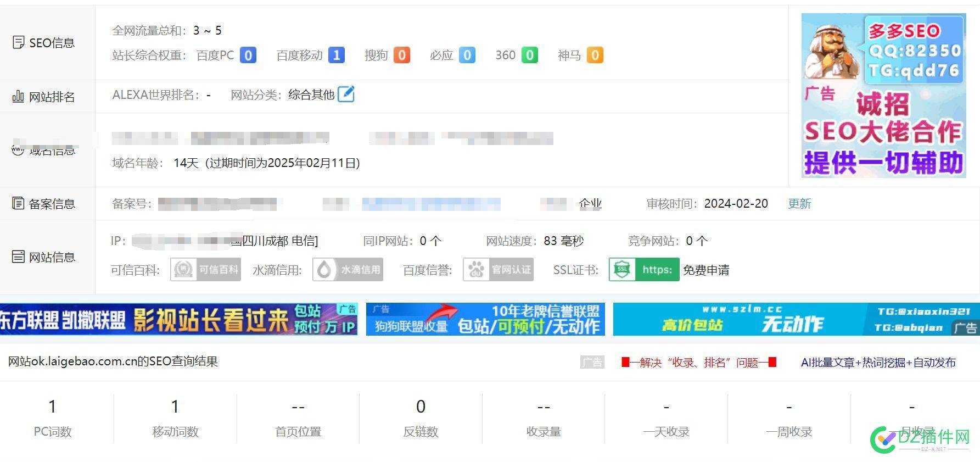
Task: Select the 移动词数 stat cell
Action: pyautogui.click(x=175, y=418)
